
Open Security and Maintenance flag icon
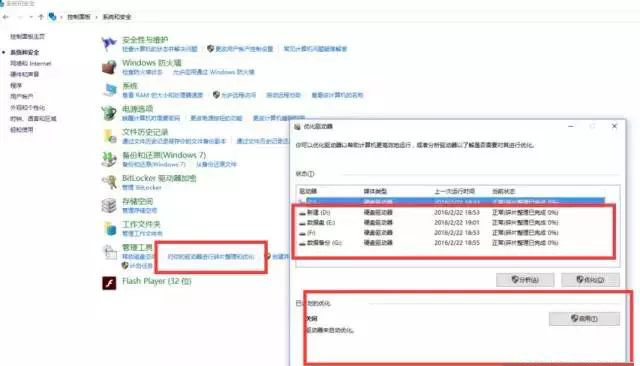point(109,43)
